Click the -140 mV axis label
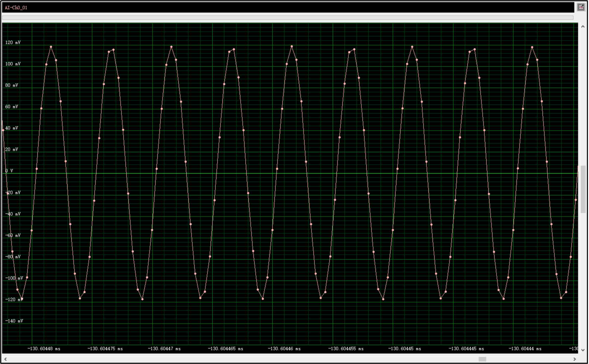Image resolution: width=589 pixels, height=364 pixels. (14, 321)
